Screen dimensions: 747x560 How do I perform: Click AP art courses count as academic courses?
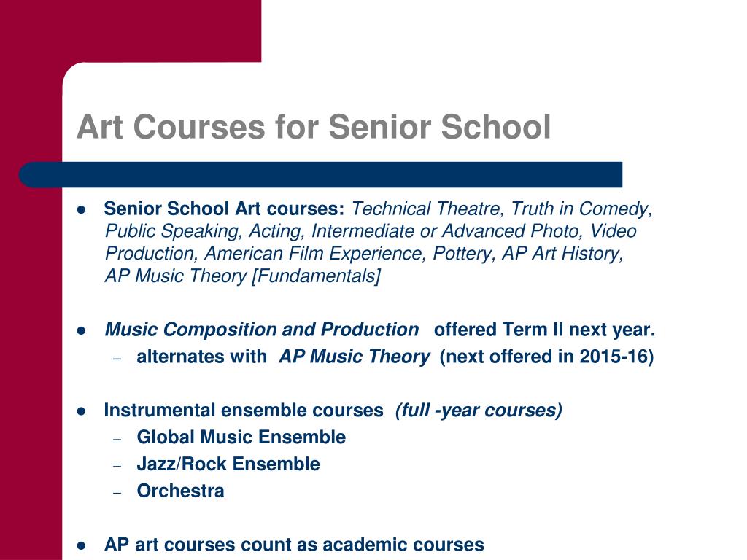pos(294,544)
